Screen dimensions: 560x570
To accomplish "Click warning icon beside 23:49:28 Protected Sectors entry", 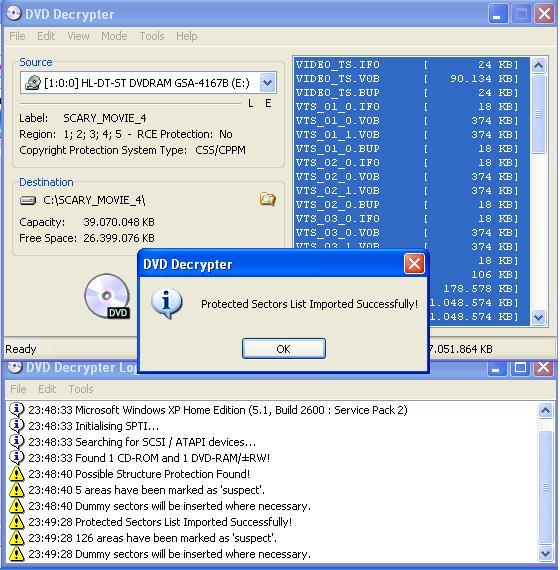I will (16, 522).
